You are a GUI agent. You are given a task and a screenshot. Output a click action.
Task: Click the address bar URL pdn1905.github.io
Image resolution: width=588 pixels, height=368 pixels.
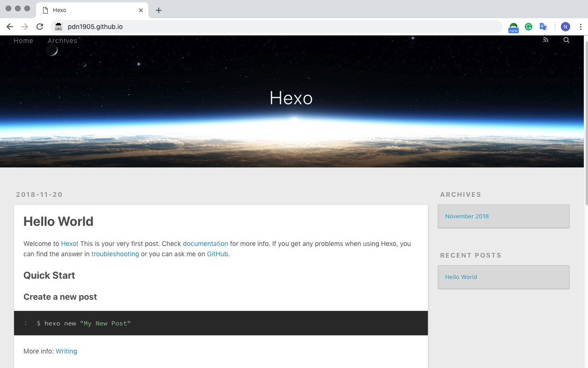tap(95, 27)
